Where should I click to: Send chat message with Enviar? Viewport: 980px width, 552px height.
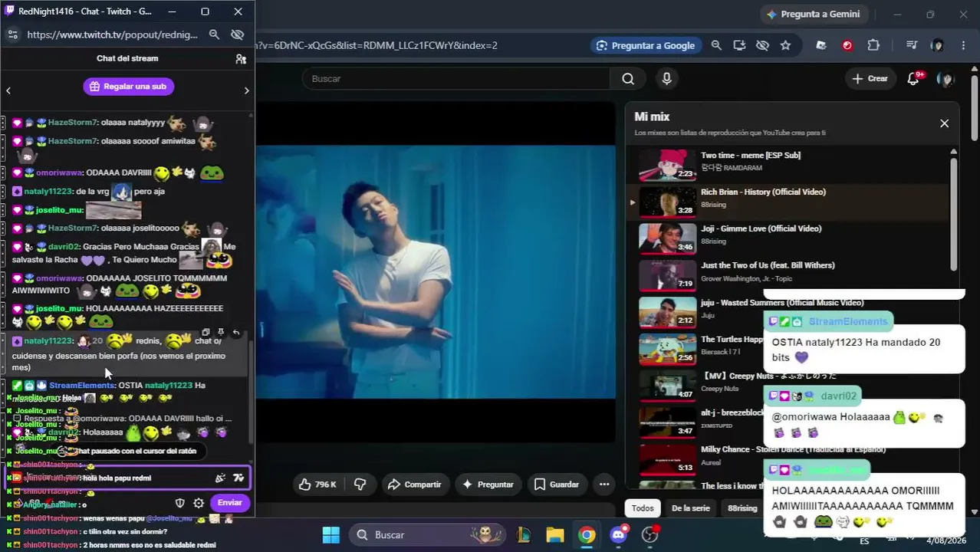(229, 503)
